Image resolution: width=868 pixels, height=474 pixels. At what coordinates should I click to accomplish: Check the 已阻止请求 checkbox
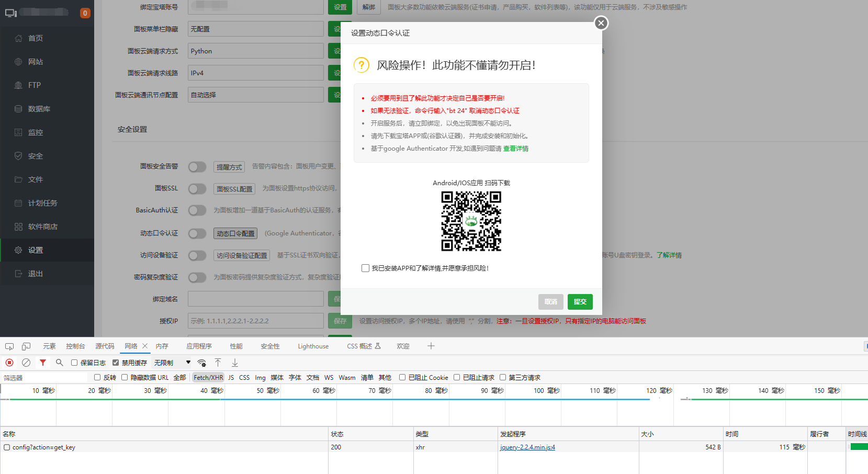click(x=457, y=377)
